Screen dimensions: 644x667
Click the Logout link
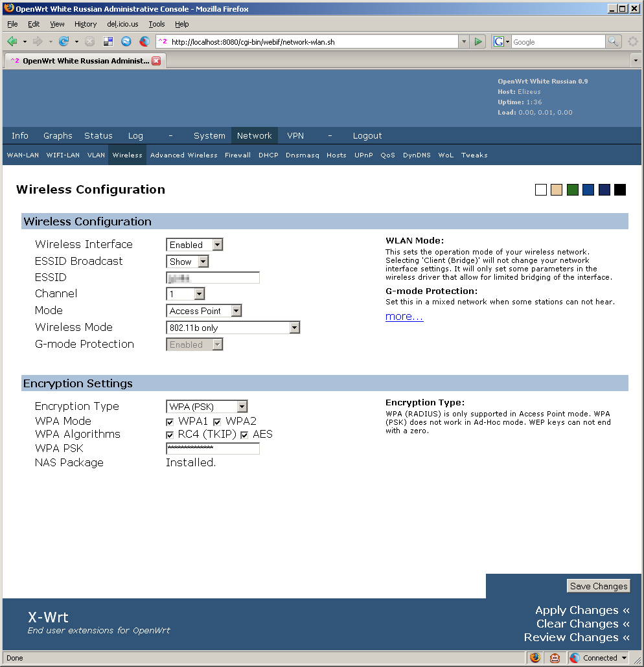pos(367,136)
